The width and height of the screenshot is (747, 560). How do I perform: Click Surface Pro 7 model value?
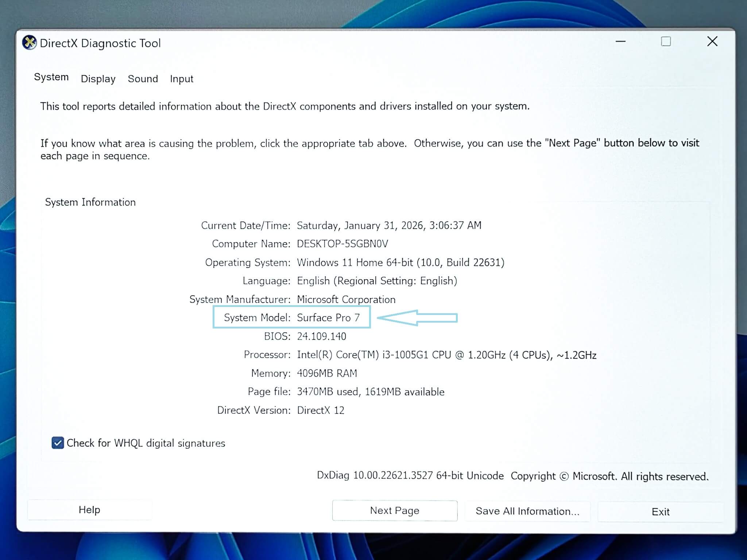pyautogui.click(x=328, y=318)
